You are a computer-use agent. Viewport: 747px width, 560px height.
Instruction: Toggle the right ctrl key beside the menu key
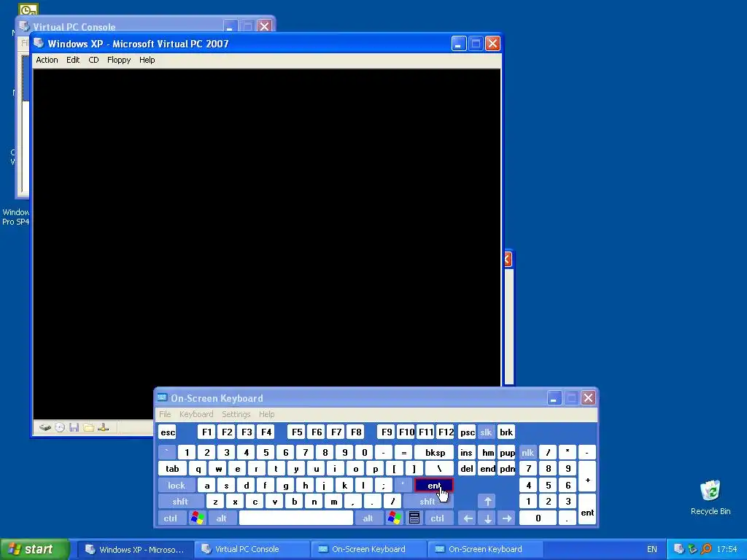[x=438, y=518]
